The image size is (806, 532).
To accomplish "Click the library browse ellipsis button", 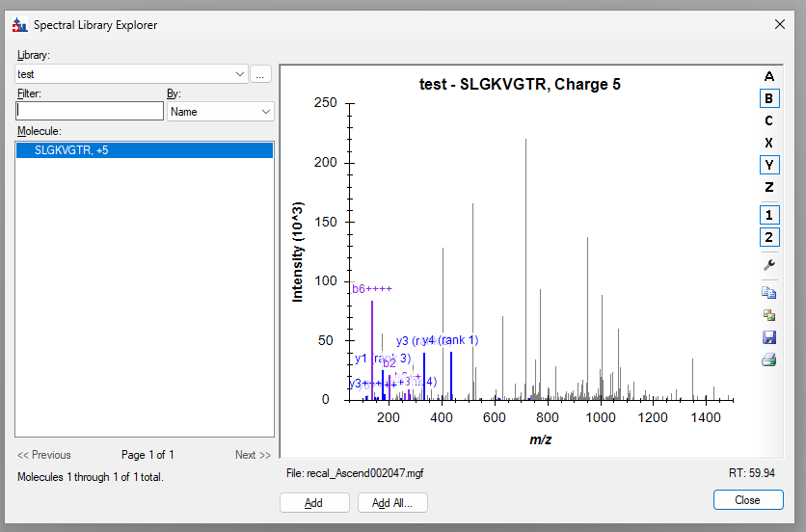I will (x=261, y=73).
